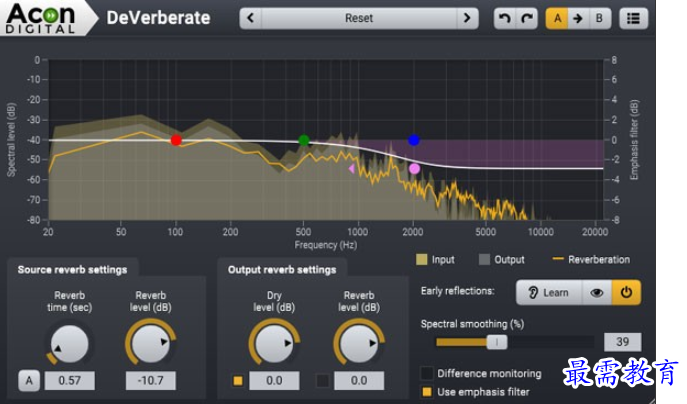This screenshot has height=404, width=687.
Task: Select the B settings slot
Action: [599, 18]
